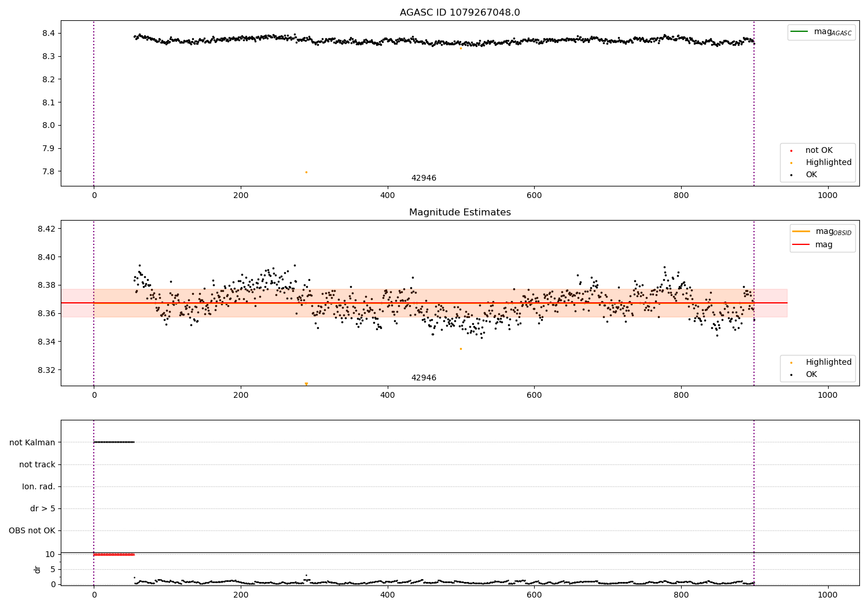The width and height of the screenshot is (868, 608).
Task: Click the 'not track' axis label
Action: click(x=37, y=465)
